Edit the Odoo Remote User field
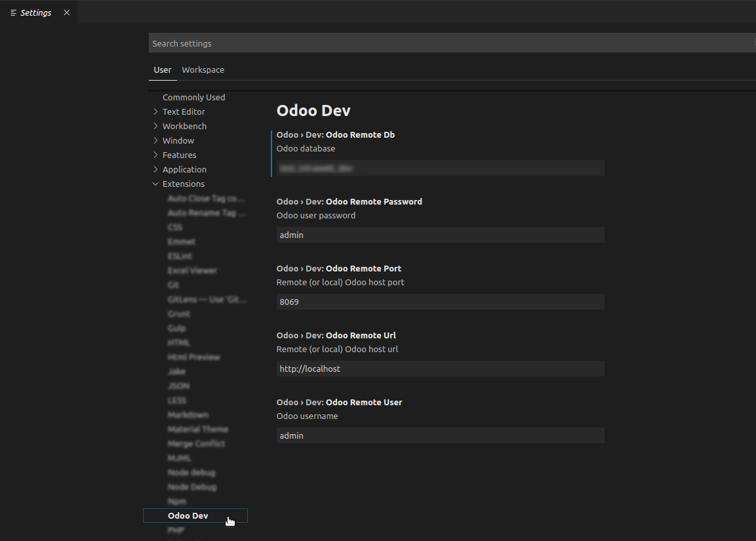756x541 pixels. click(440, 436)
